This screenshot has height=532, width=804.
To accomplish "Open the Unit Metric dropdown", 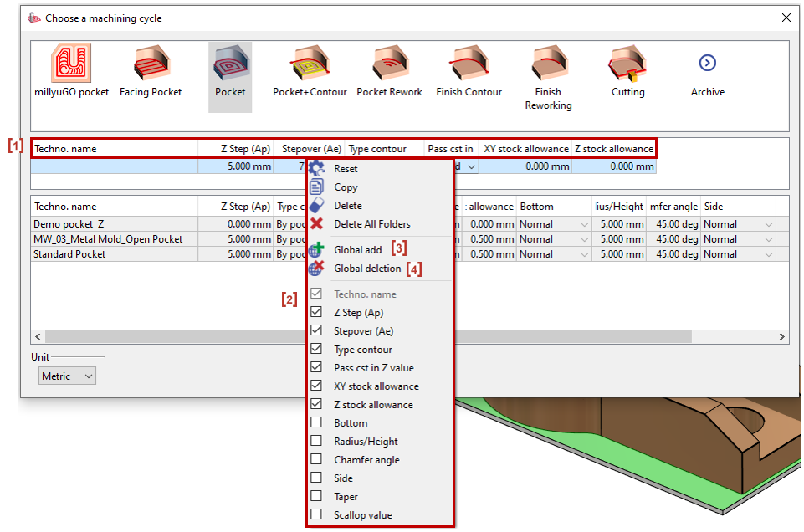I will click(67, 376).
